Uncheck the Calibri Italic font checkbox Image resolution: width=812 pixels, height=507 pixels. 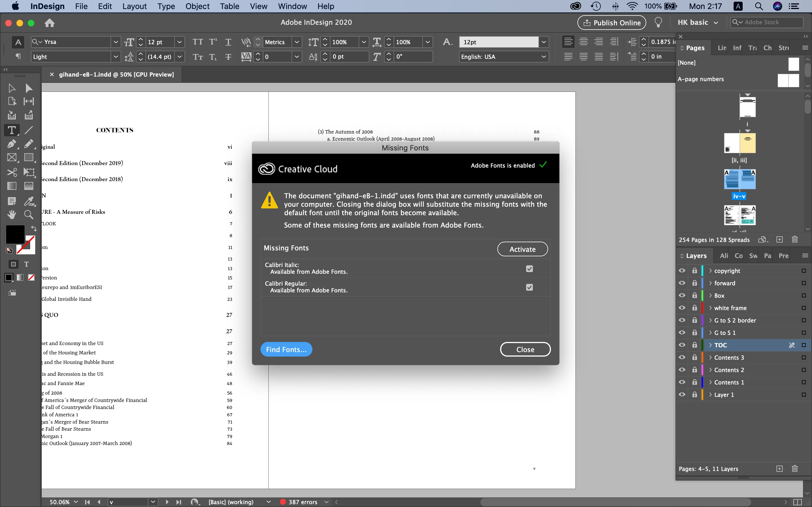(529, 269)
